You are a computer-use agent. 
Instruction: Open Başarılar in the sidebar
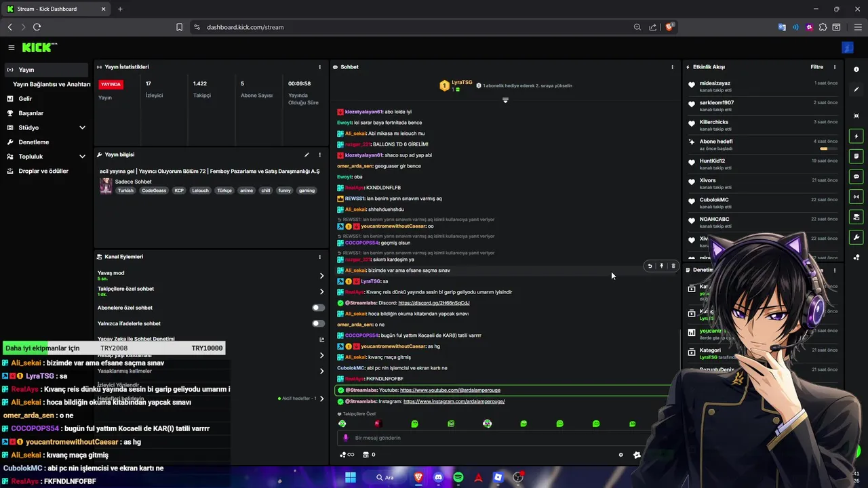pyautogui.click(x=31, y=113)
